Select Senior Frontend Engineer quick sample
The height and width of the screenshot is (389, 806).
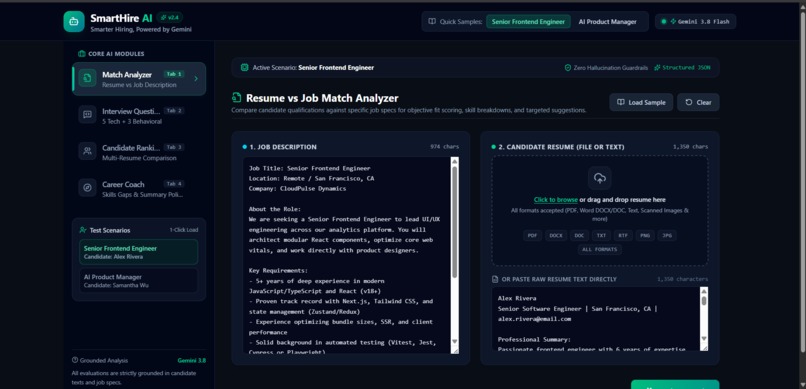(528, 22)
